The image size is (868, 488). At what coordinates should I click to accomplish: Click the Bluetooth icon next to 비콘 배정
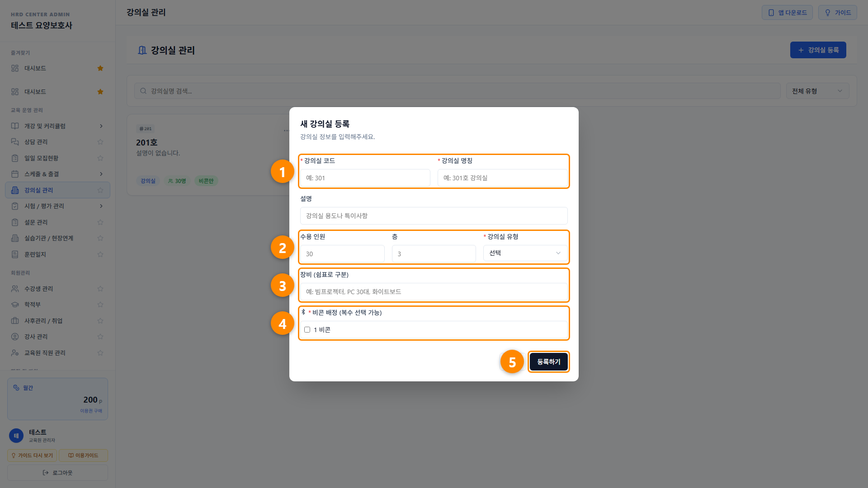click(303, 312)
